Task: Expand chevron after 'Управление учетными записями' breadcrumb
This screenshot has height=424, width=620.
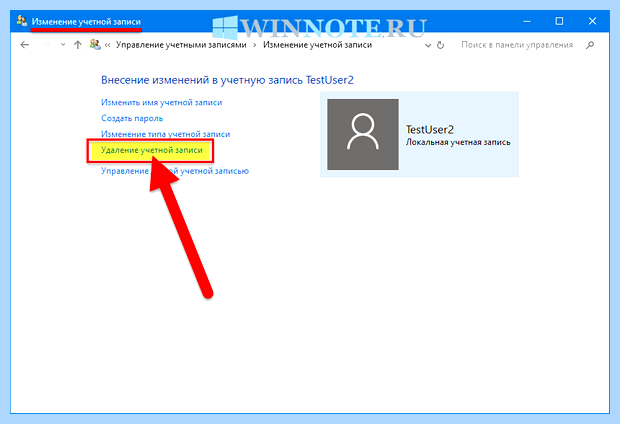Action: [255, 45]
